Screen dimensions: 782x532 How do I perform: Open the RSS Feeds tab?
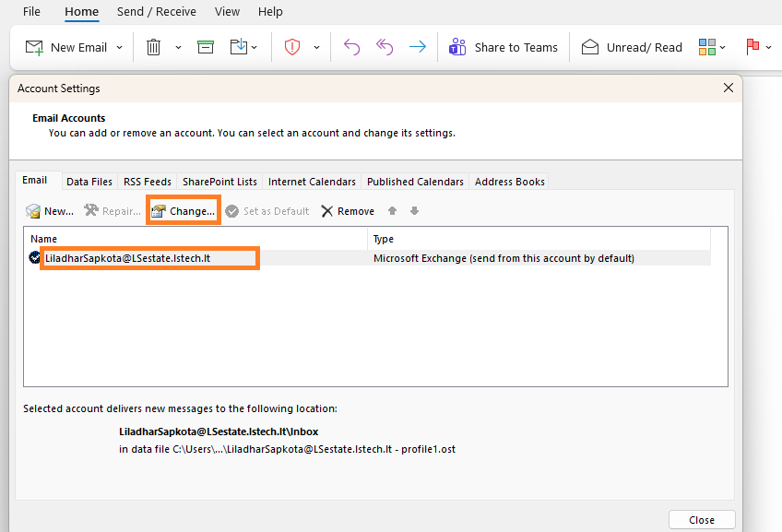(x=148, y=182)
